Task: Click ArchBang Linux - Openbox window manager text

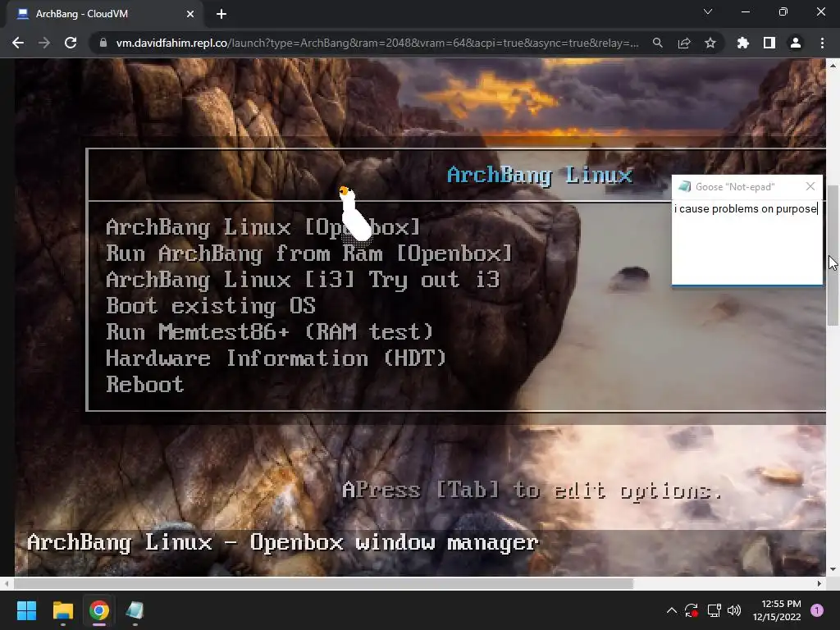Action: (x=282, y=543)
